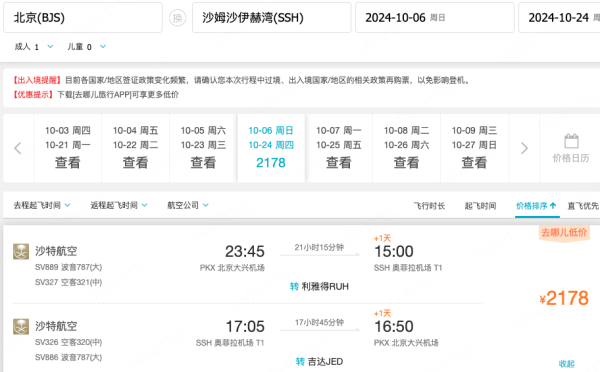This screenshot has width=600, height=372.
Task: Click outbound arrival time 15:00
Action: click(394, 252)
